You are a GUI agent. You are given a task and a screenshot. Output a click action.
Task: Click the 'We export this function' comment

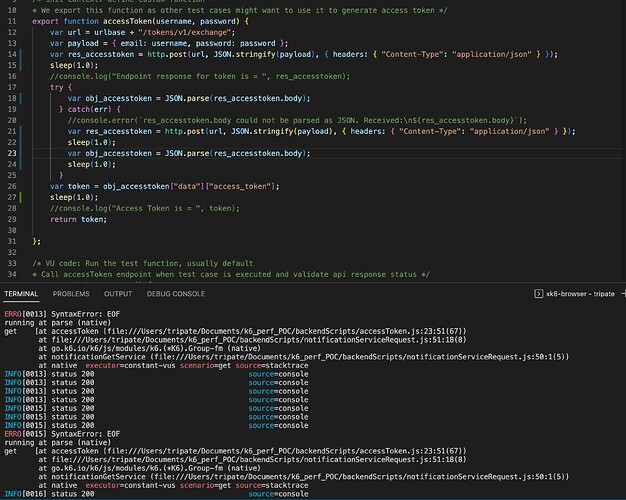tap(240, 10)
